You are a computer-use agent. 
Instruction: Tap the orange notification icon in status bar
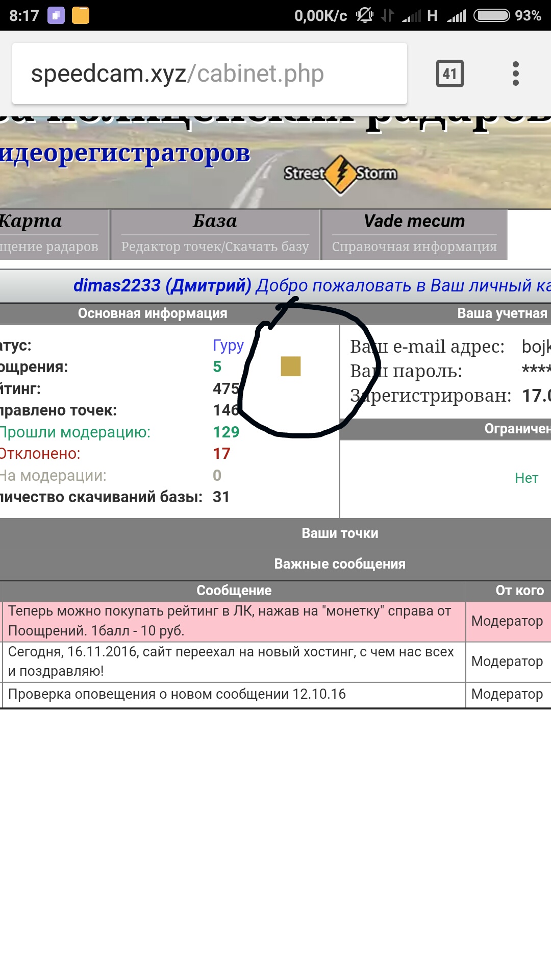click(81, 15)
